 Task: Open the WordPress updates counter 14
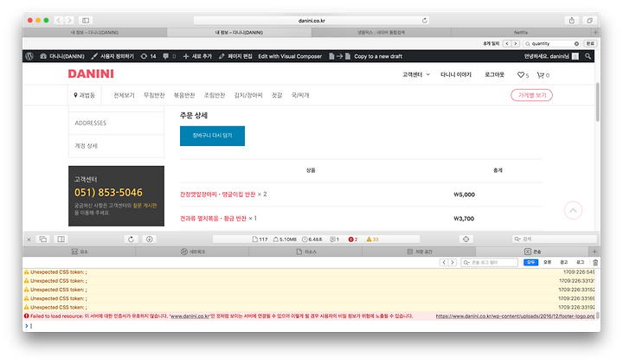click(149, 56)
